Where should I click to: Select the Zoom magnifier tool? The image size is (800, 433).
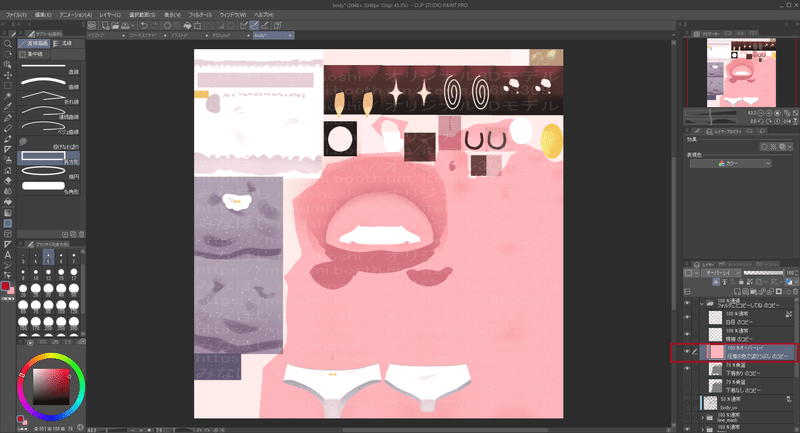tap(8, 44)
